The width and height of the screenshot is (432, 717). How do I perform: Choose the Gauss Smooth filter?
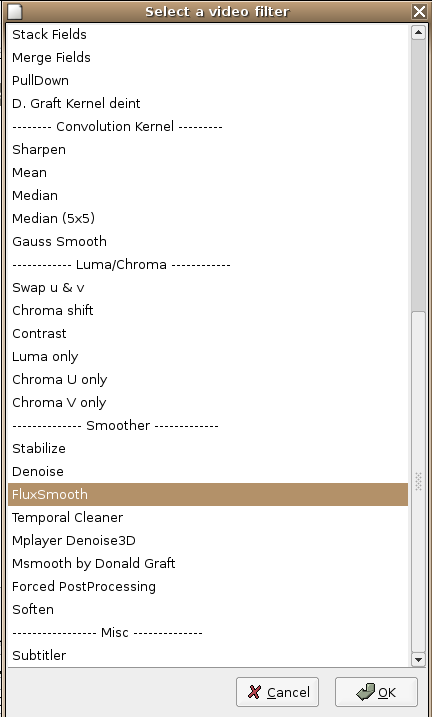(x=208, y=241)
